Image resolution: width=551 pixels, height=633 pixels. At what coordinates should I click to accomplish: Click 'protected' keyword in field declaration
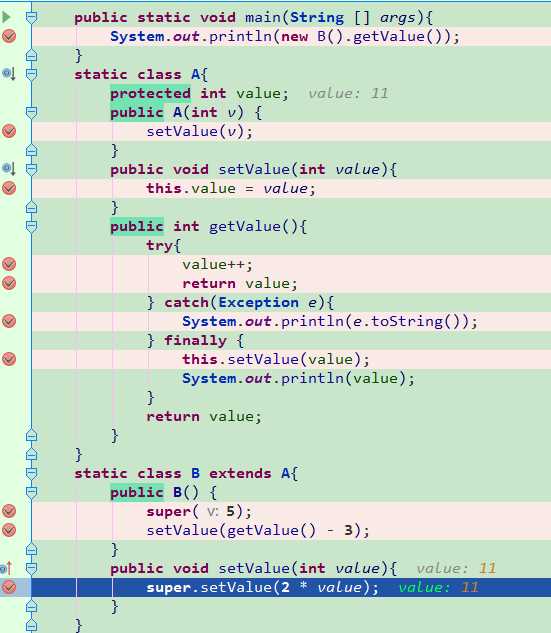[x=150, y=93]
